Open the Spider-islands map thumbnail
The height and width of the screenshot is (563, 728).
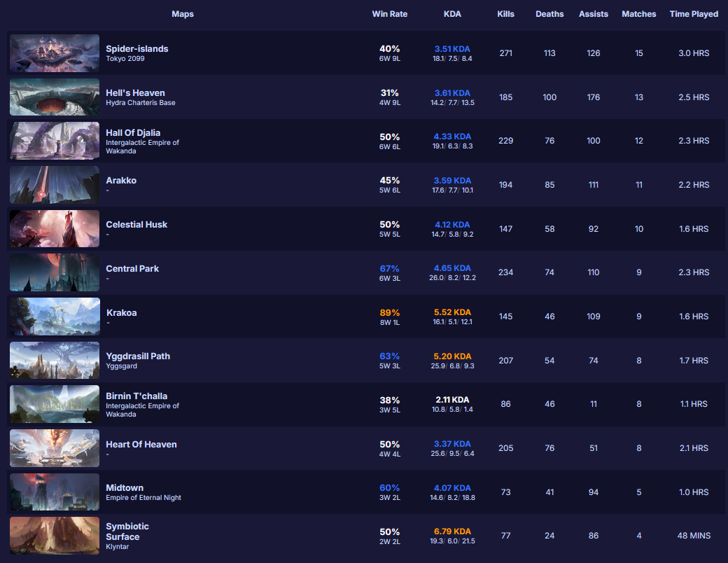(x=55, y=53)
